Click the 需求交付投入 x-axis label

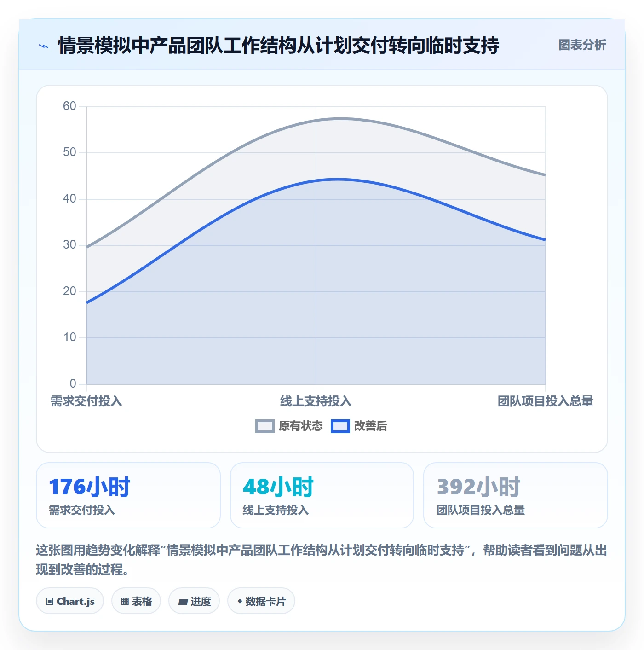pos(86,401)
